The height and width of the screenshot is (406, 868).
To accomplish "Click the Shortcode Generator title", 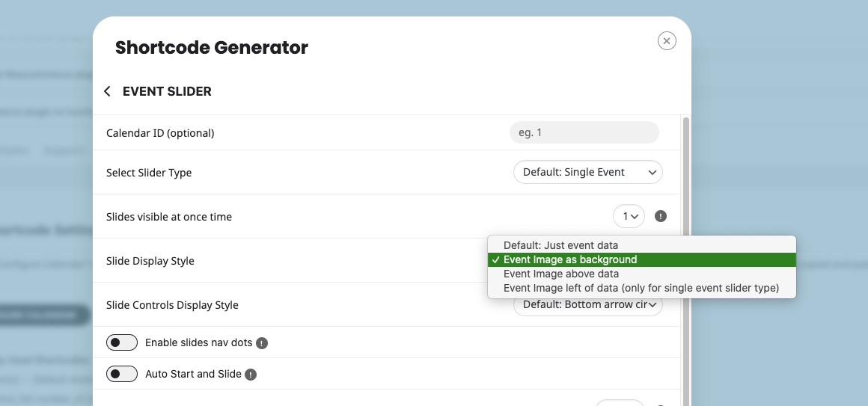I will click(x=212, y=48).
